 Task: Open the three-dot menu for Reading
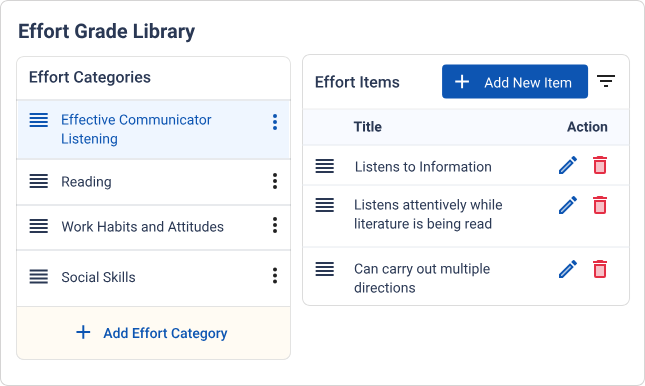click(275, 181)
